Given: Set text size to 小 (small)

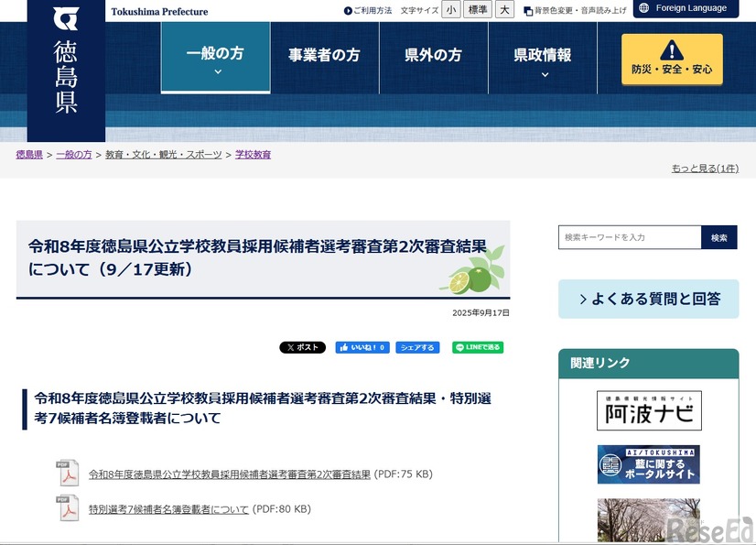Looking at the screenshot, I should pyautogui.click(x=451, y=10).
